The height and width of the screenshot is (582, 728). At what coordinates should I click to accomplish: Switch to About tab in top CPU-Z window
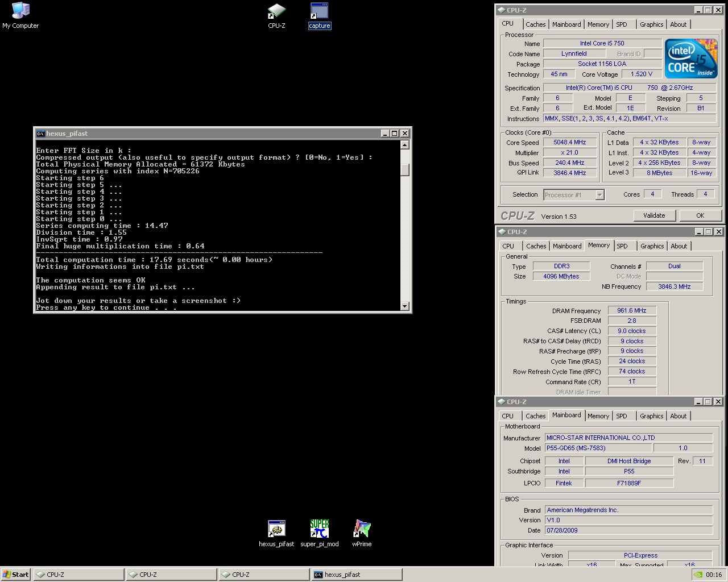(x=679, y=24)
